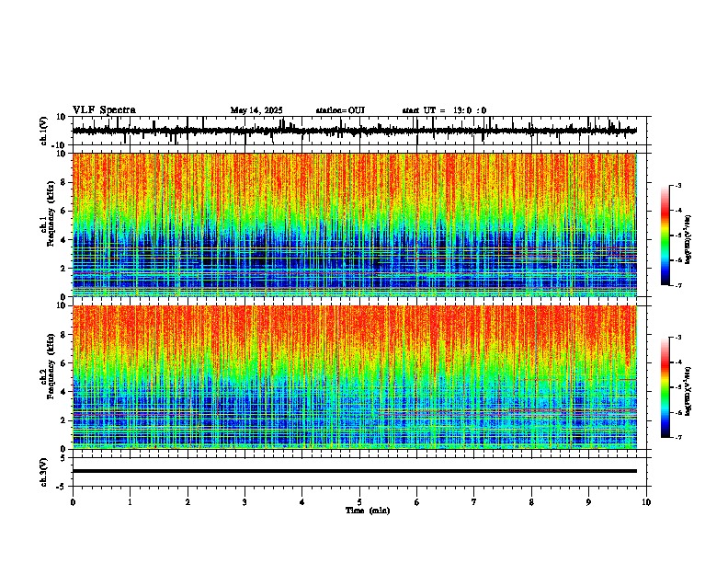Click the ch.1 color scale log(PSD) label

[x=688, y=239]
